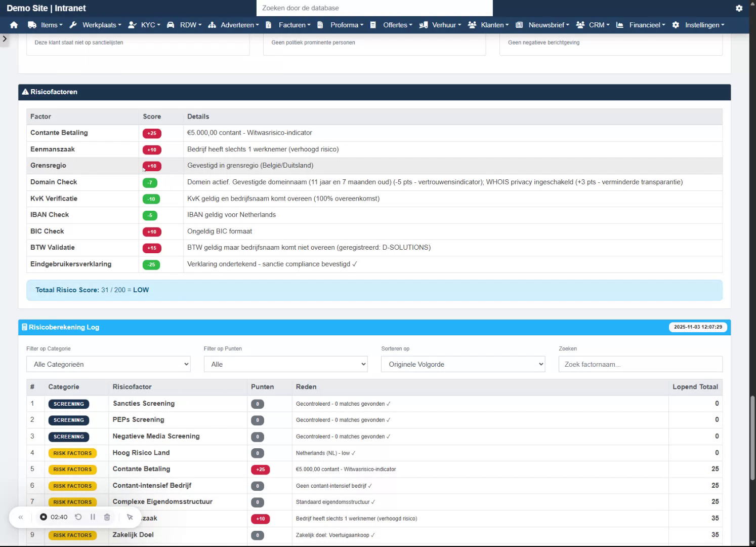The width and height of the screenshot is (756, 547).
Task: Click the Risicofactoren panel header
Action: click(x=374, y=92)
